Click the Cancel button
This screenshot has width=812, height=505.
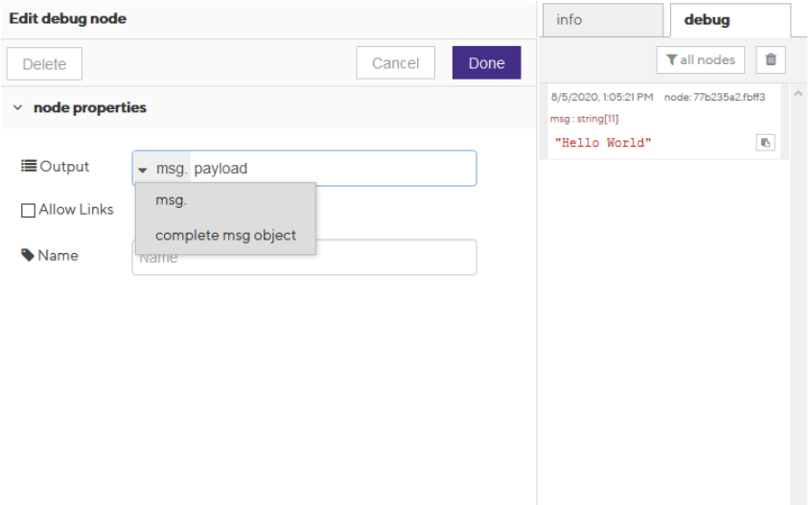coord(395,63)
